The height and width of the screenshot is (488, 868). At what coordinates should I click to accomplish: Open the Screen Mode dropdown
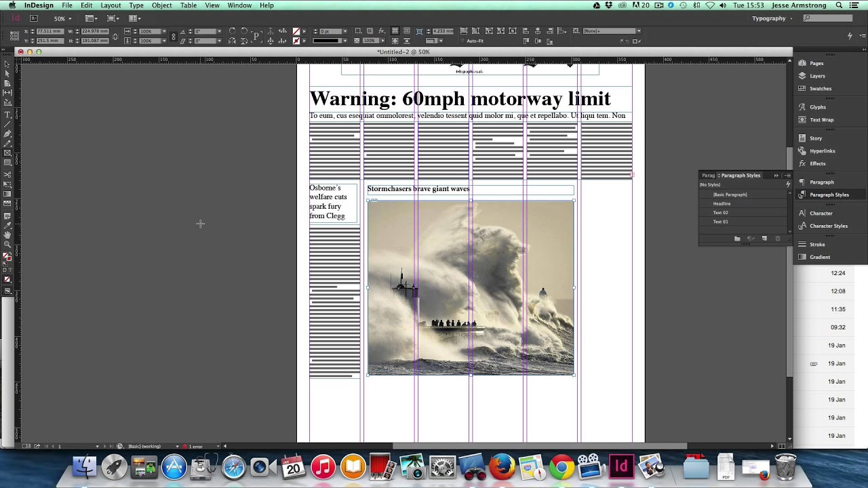pyautogui.click(x=113, y=18)
